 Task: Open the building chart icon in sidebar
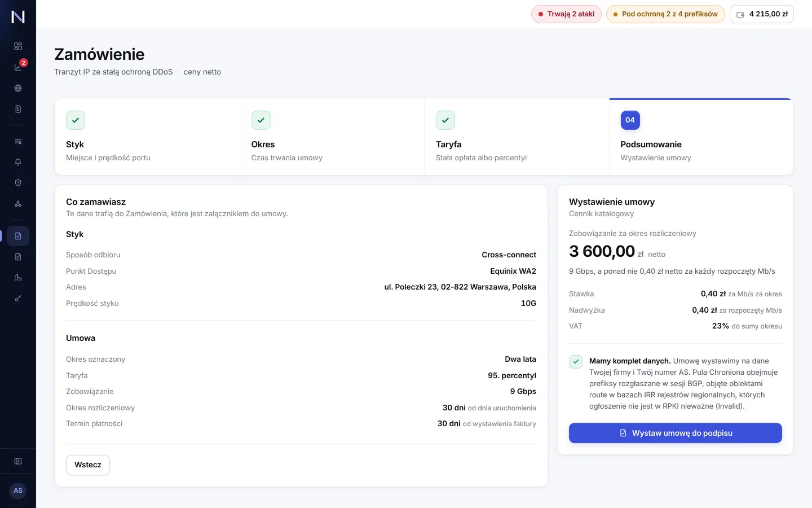[18, 278]
